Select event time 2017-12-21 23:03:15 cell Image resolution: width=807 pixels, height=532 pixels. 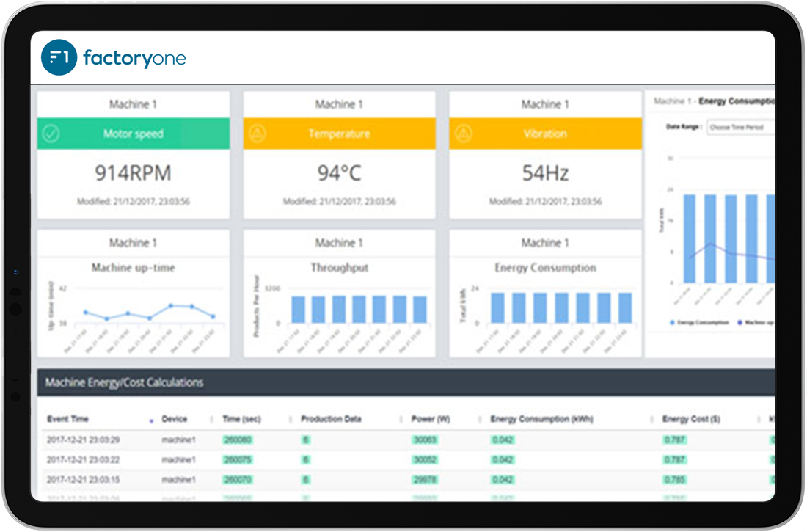pyautogui.click(x=84, y=479)
